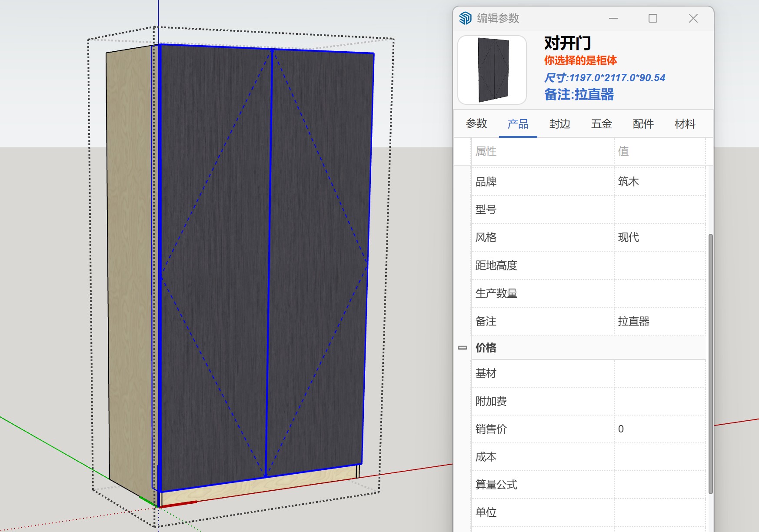Click the 生产数量 value field
The width and height of the screenshot is (759, 532).
coord(659,293)
